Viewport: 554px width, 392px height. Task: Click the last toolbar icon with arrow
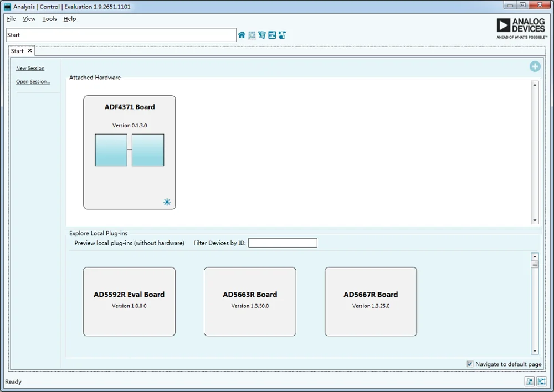[282, 35]
